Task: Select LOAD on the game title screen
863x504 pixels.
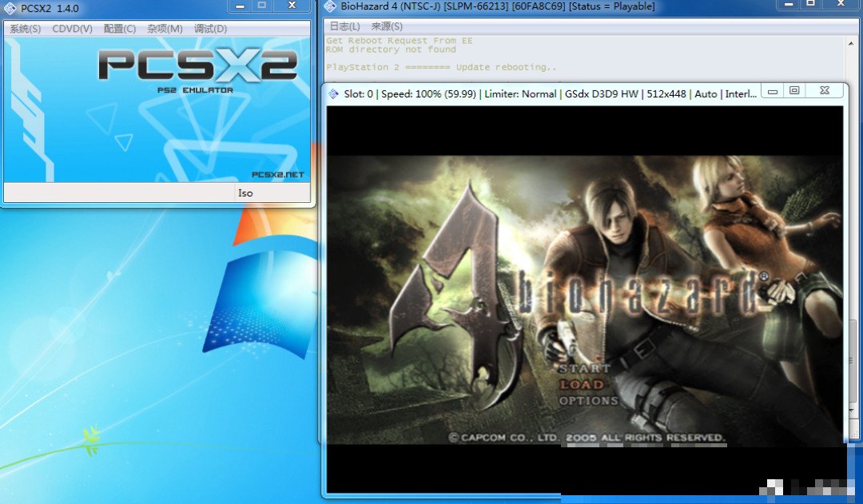Action: [582, 385]
